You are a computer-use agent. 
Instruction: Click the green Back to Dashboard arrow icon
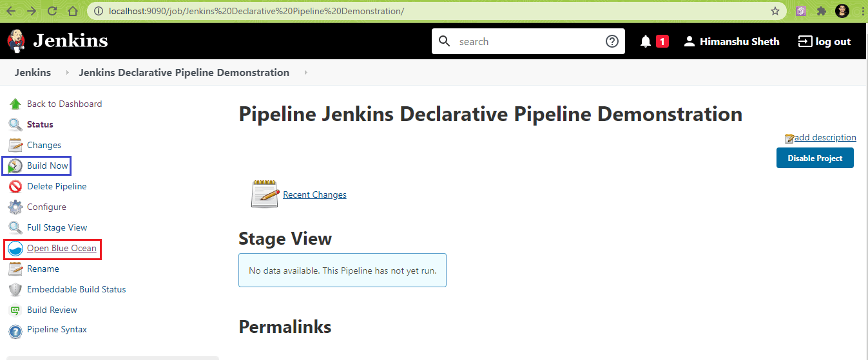15,104
